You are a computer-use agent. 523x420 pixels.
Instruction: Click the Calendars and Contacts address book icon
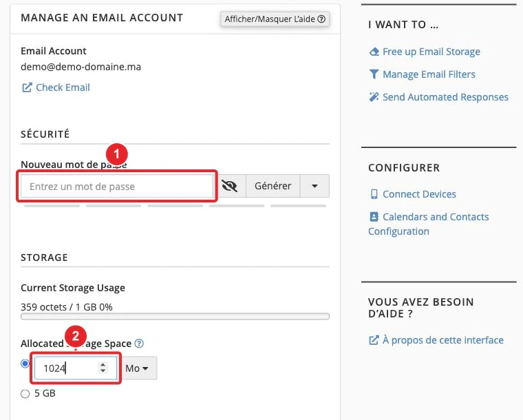[x=374, y=217]
